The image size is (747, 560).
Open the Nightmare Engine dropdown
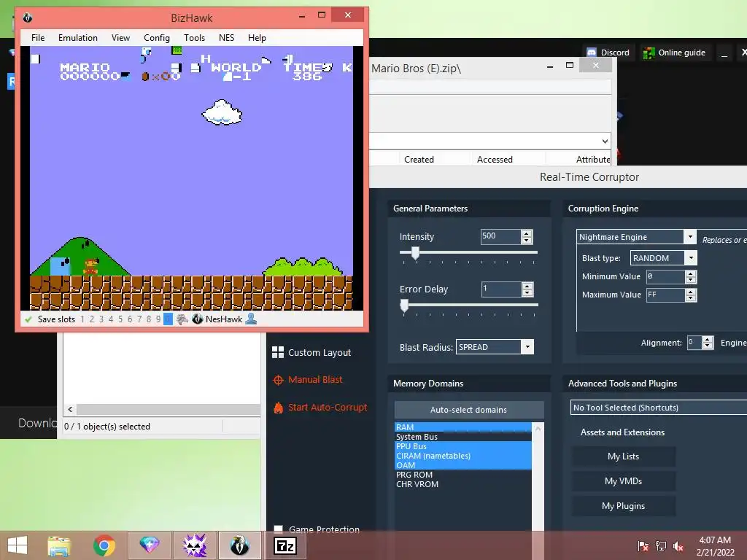[x=690, y=237]
